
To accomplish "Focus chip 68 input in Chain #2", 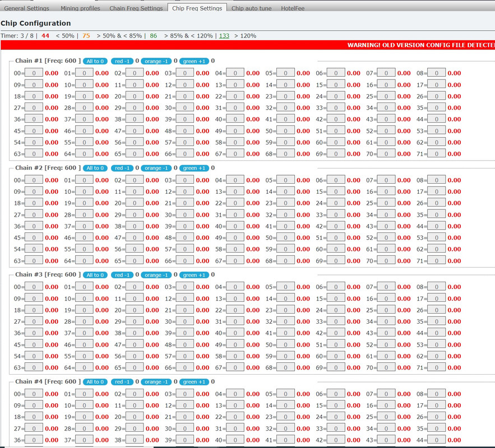I will [x=285, y=261].
